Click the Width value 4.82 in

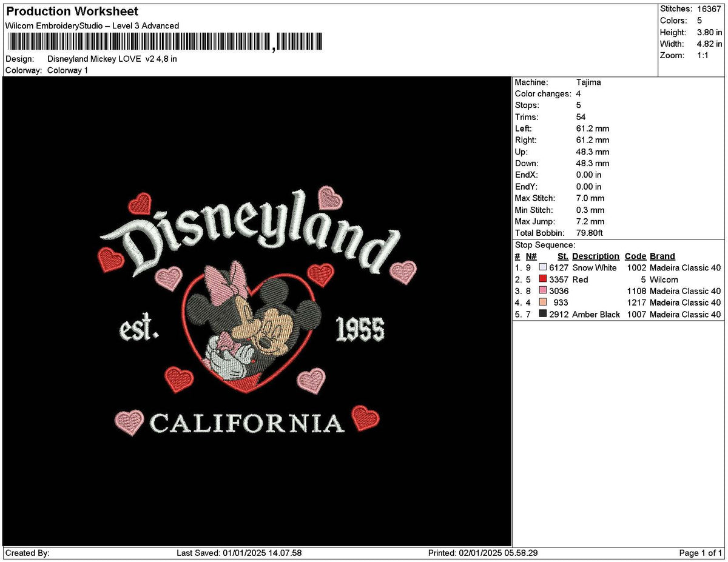pyautogui.click(x=709, y=44)
